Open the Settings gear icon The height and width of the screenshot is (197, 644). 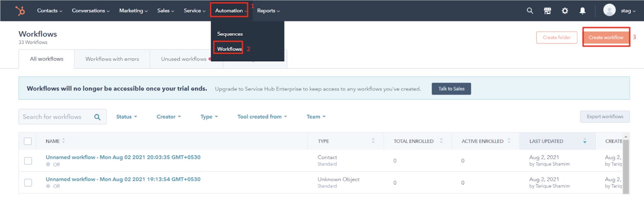565,11
